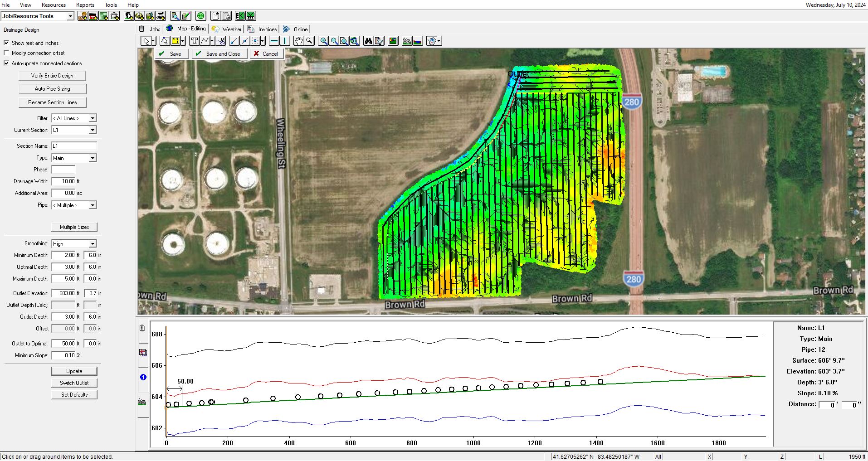This screenshot has height=461, width=868.
Task: Click the yellow ruler measure tool
Action: tap(176, 41)
